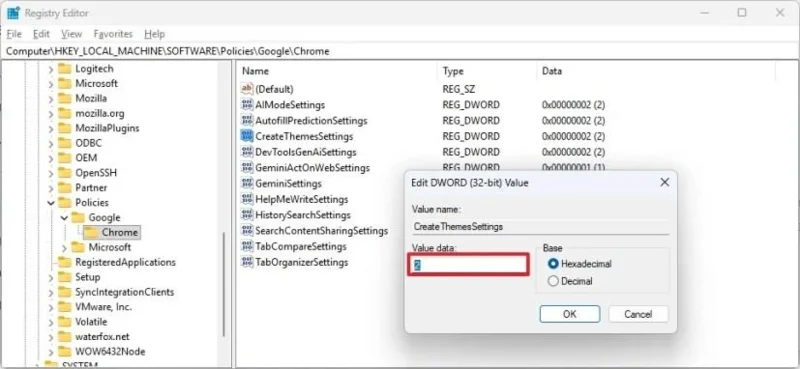Viewport: 800px width, 369px height.
Task: Click the OpenSSH folder icon
Action: [x=64, y=173]
